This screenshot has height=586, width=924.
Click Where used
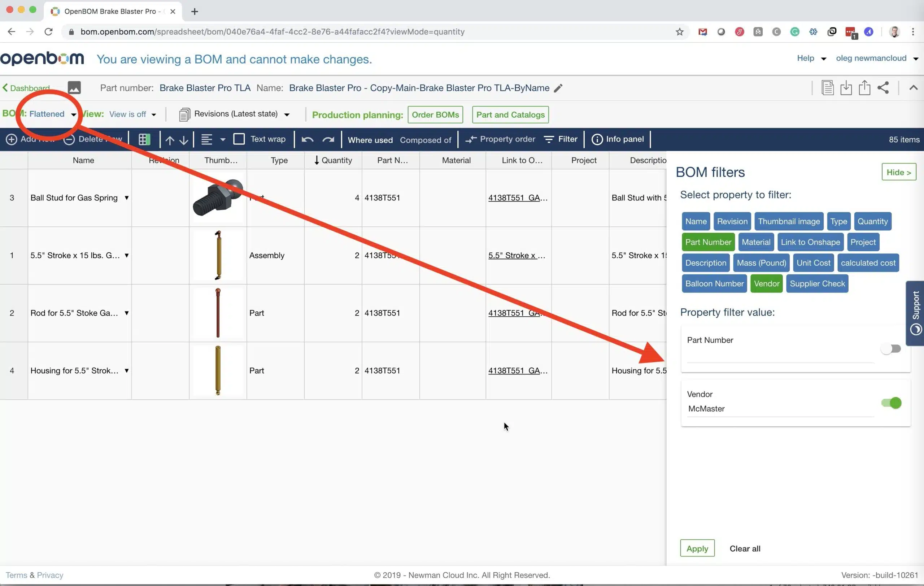tap(370, 140)
